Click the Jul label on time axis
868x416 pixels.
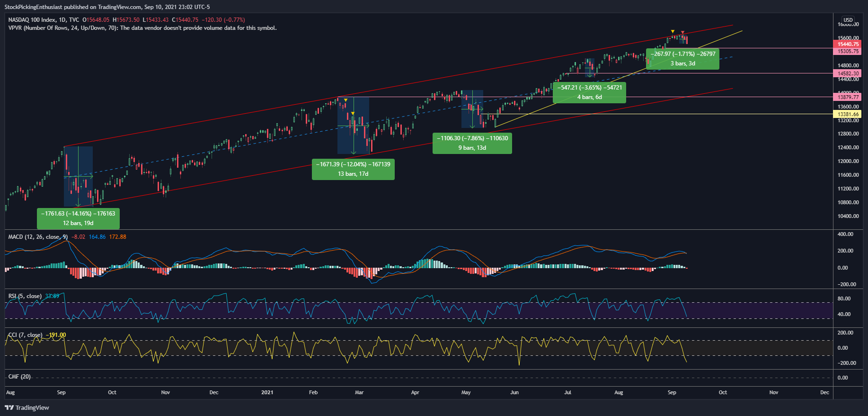point(568,392)
